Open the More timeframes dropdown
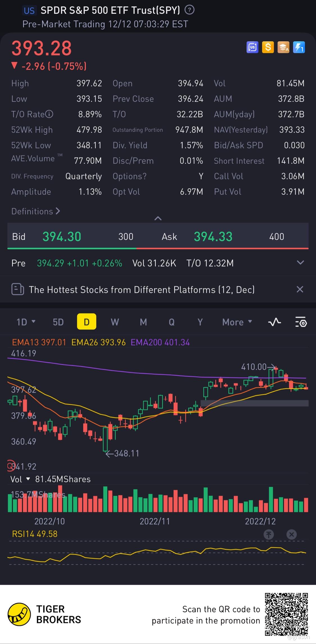Image resolution: width=316 pixels, height=644 pixels. point(237,322)
